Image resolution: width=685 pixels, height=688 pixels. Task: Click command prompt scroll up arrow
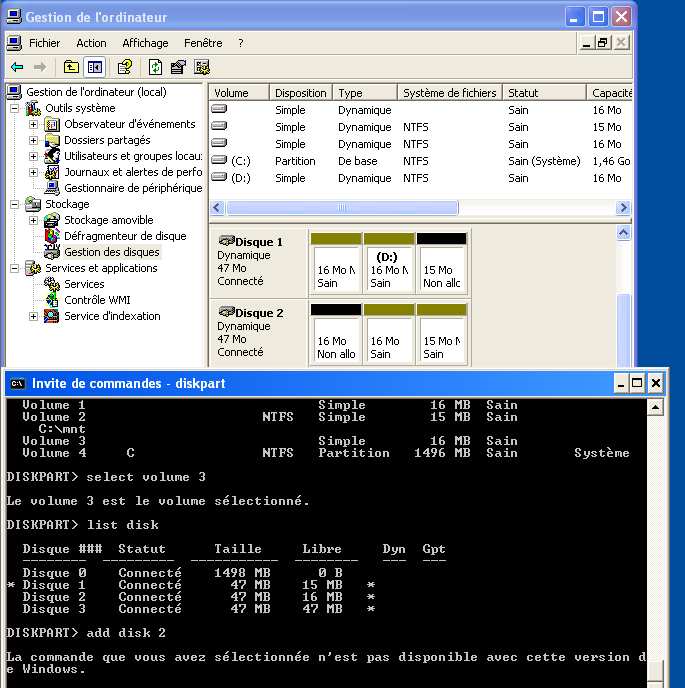tap(655, 408)
